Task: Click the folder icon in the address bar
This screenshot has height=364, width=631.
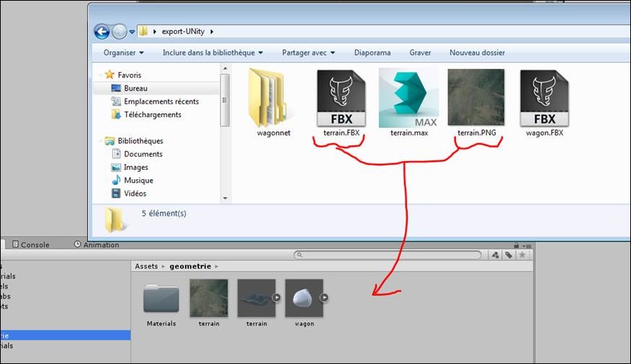Action: coord(143,31)
